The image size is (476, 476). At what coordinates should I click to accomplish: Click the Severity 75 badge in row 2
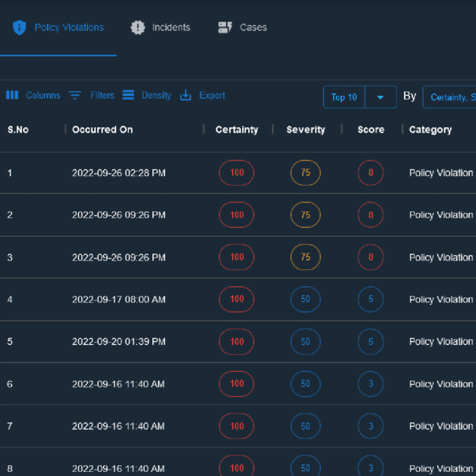(305, 215)
